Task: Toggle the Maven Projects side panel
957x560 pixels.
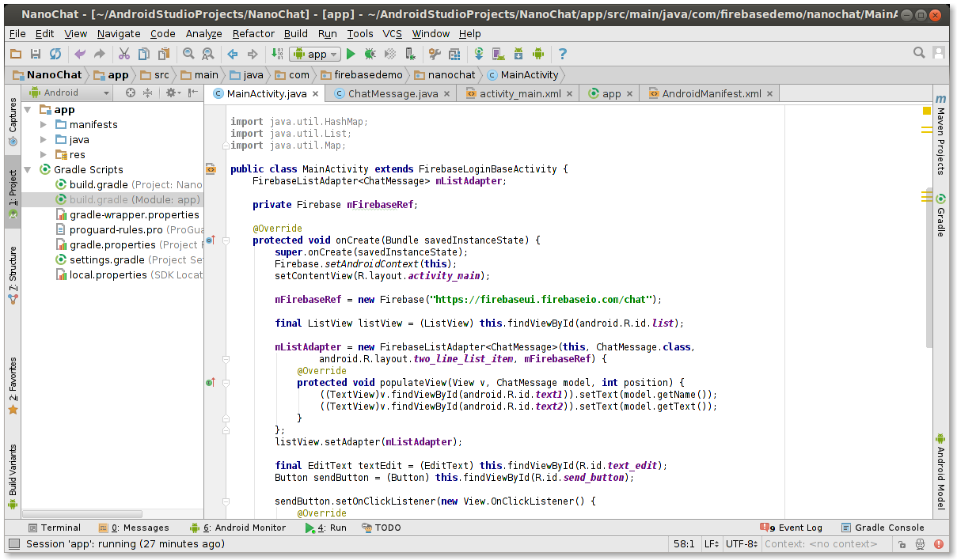Action: [x=940, y=134]
